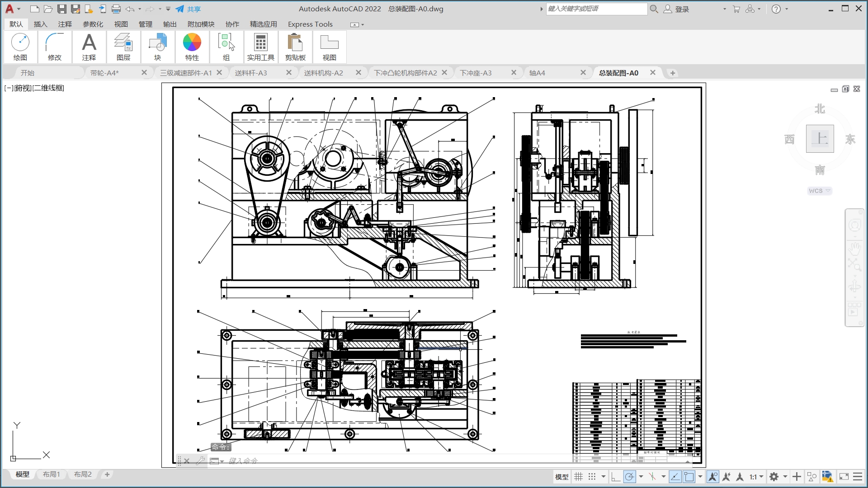Toggle ortho mode in status bar
868x488 pixels.
pyautogui.click(x=616, y=477)
